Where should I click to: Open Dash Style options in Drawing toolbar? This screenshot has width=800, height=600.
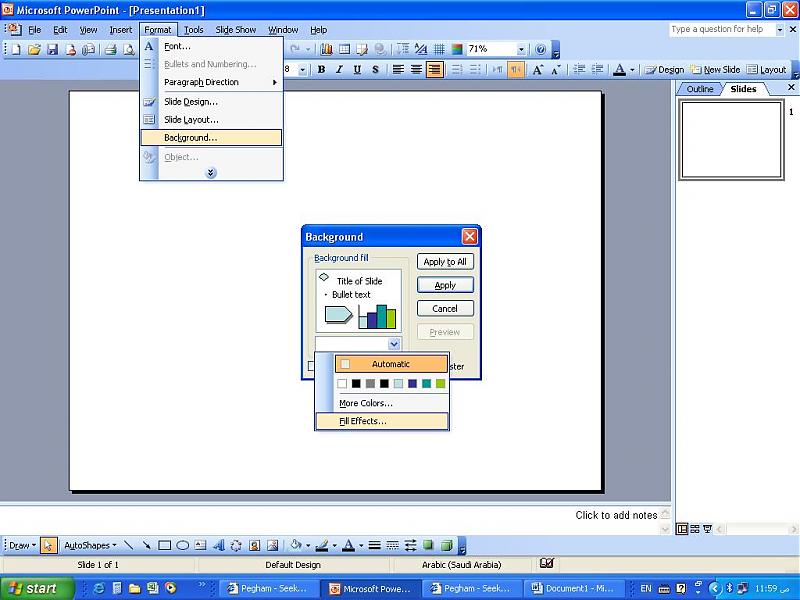coord(392,545)
